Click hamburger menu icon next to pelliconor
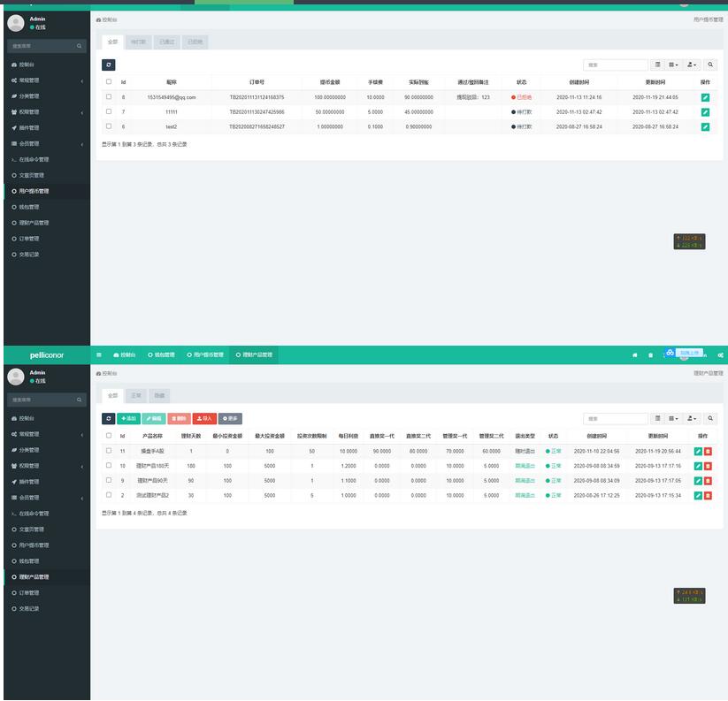This screenshot has height=701, width=728. click(99, 354)
